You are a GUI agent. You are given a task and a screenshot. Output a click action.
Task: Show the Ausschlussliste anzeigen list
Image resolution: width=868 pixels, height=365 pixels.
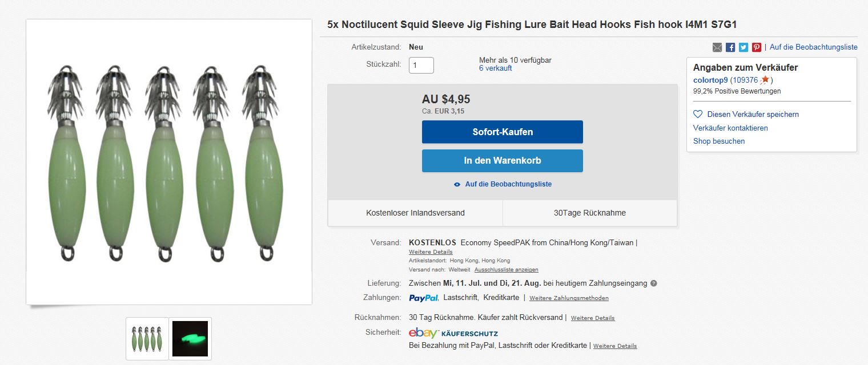(x=506, y=270)
